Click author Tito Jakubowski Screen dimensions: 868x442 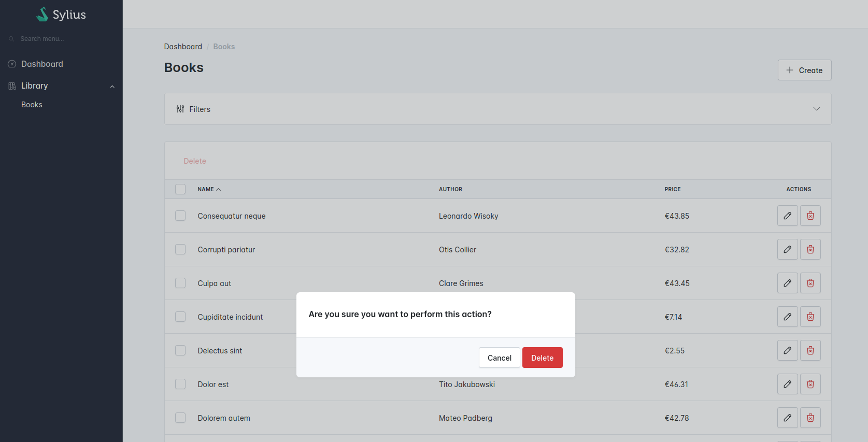(x=467, y=384)
